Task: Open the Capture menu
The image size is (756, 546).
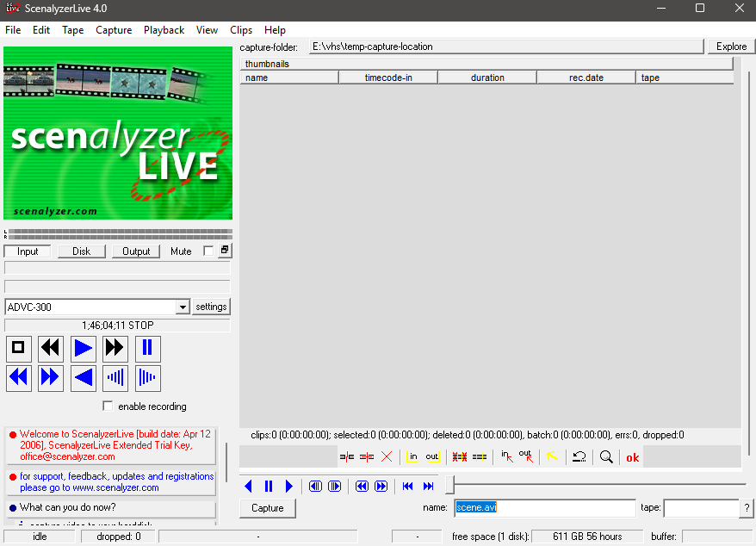Action: [x=114, y=30]
